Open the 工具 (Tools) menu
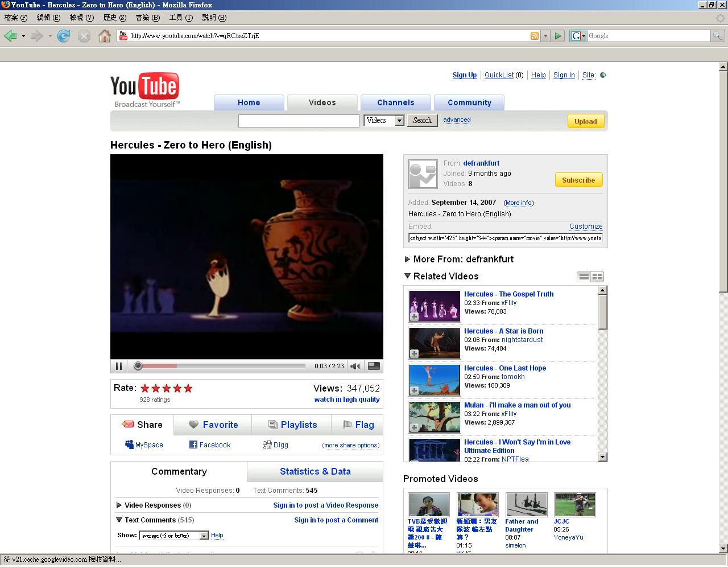Screen dimensions: 728x568 (181, 18)
